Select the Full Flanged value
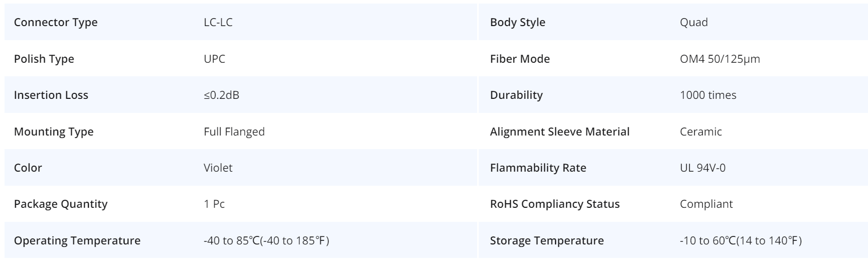The height and width of the screenshot is (262, 868). (x=234, y=132)
